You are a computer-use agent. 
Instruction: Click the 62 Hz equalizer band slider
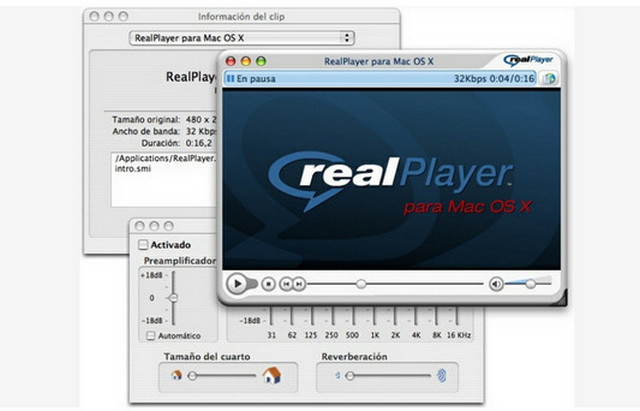292,315
